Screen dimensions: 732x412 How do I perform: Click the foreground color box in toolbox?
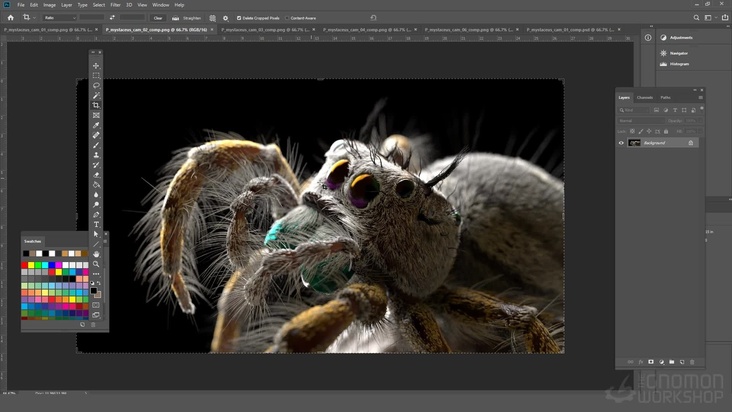pyautogui.click(x=94, y=291)
